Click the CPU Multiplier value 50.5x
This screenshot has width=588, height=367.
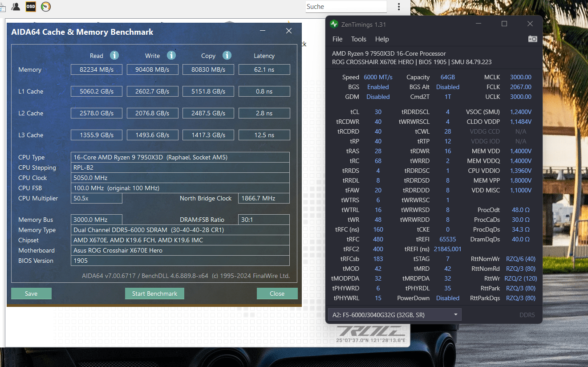97,198
